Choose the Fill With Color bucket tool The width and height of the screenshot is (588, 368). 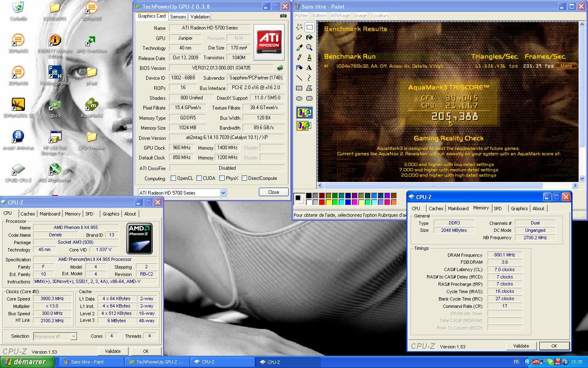click(309, 37)
